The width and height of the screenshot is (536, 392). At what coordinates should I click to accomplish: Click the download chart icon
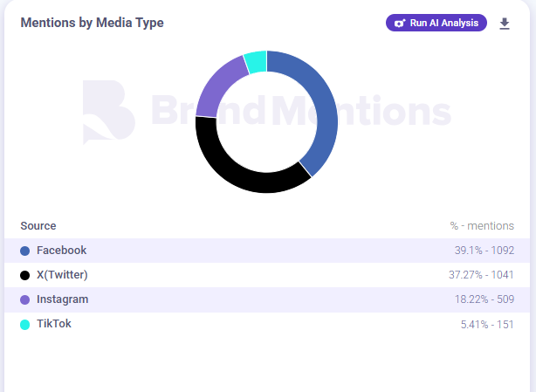click(x=505, y=24)
